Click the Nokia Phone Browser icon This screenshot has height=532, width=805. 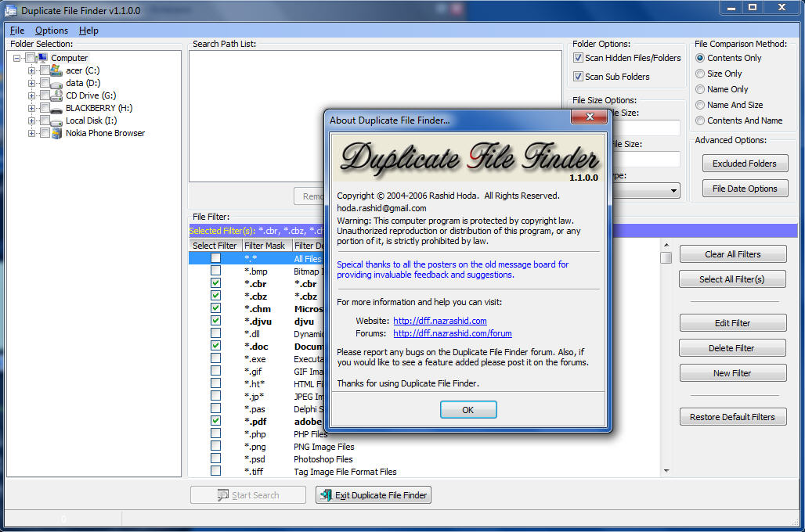56,133
